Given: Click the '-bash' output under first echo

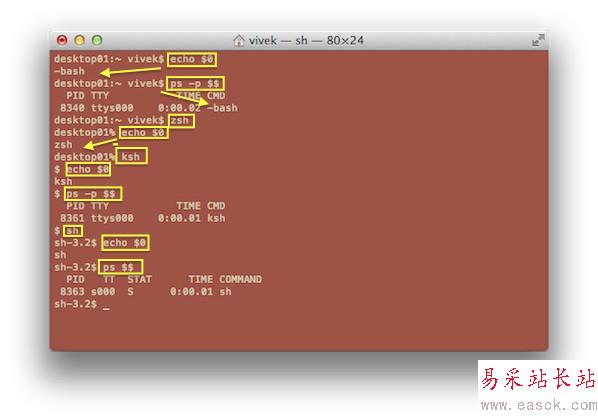Looking at the screenshot, I should point(69,71).
